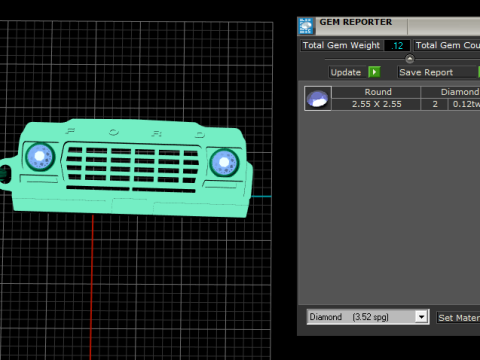Select the left headlight gem on model
Image resolution: width=480 pixels, height=360 pixels.
pyautogui.click(x=40, y=156)
